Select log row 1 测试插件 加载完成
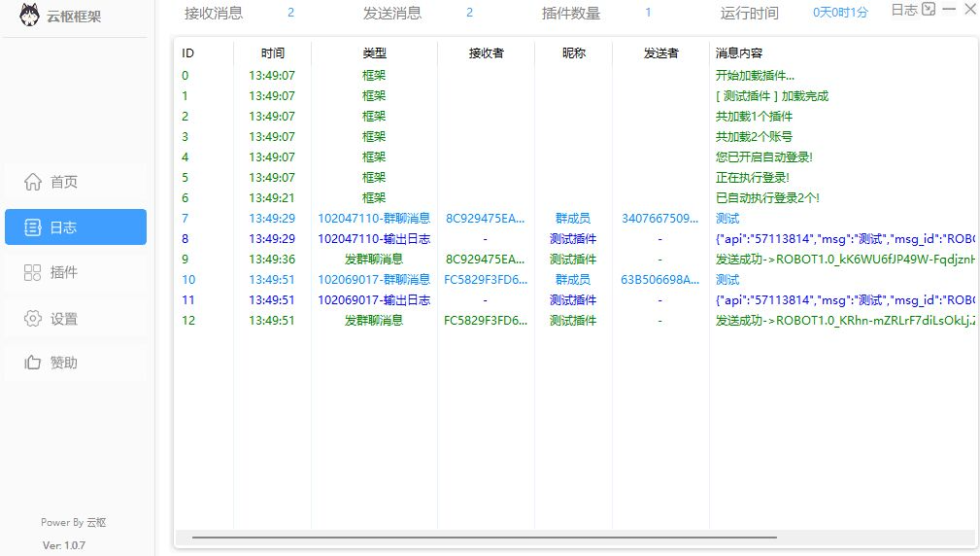 click(x=771, y=96)
